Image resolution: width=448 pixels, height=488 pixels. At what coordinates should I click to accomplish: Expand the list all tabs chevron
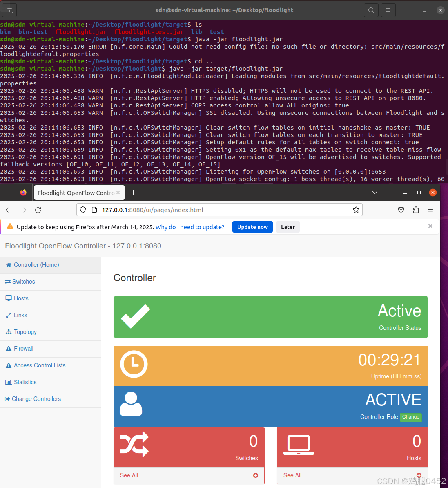(x=375, y=193)
